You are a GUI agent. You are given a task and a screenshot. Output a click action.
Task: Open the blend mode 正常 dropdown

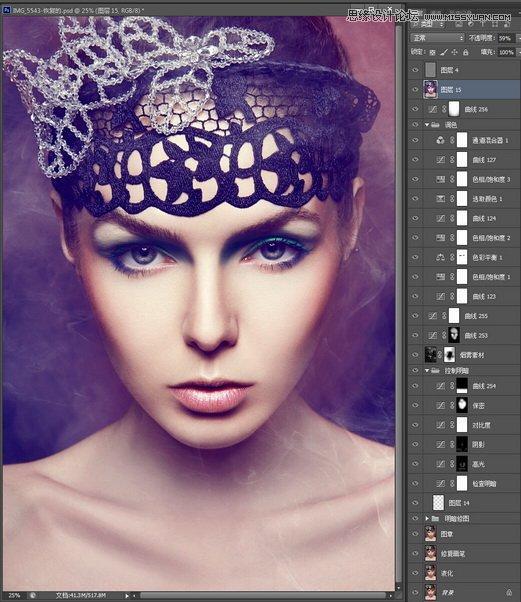point(437,38)
